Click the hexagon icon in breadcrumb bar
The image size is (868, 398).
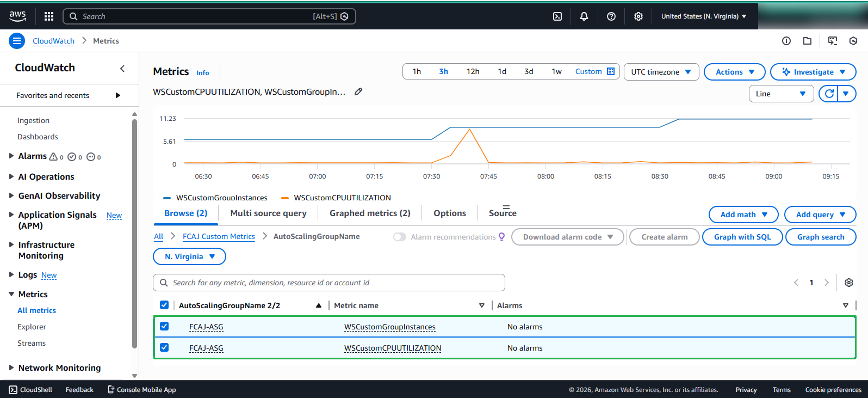pyautogui.click(x=853, y=41)
